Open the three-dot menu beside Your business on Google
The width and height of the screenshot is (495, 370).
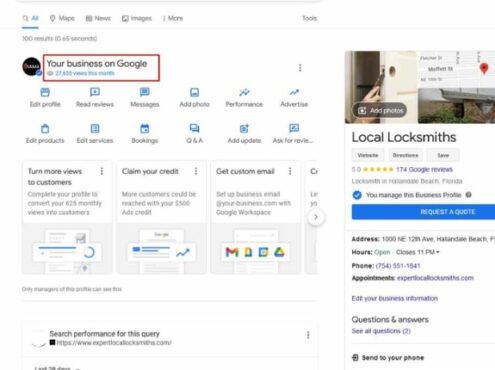(300, 68)
